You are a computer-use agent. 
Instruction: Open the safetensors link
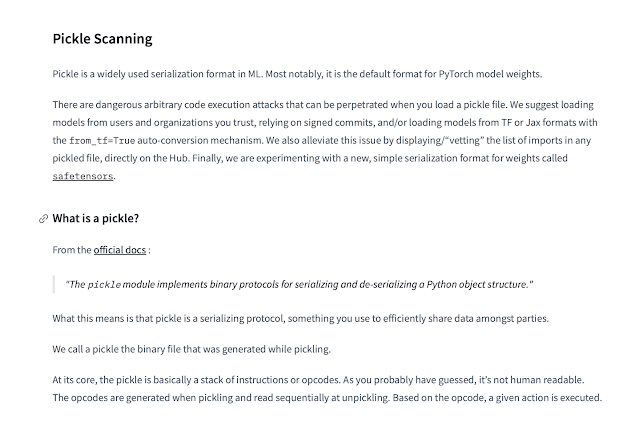click(83, 176)
